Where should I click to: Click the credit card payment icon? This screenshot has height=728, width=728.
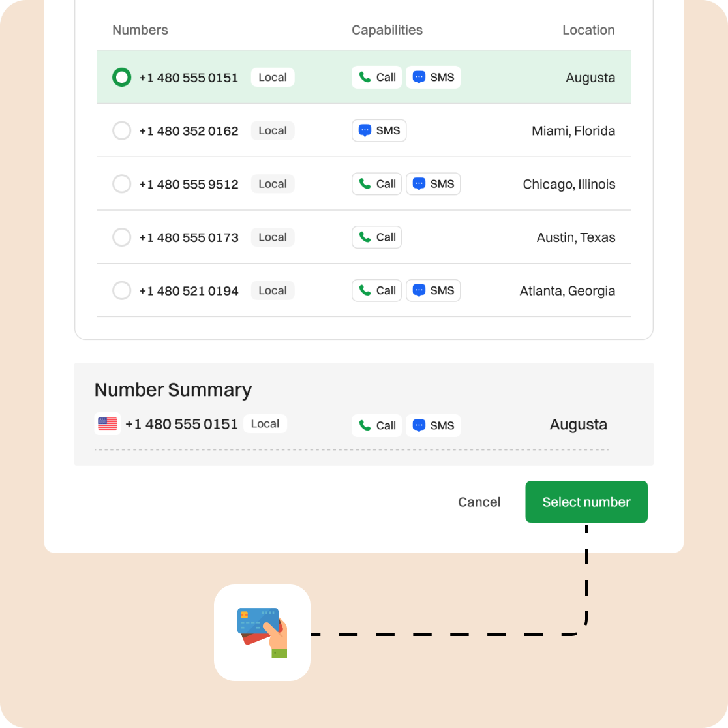pos(262,632)
